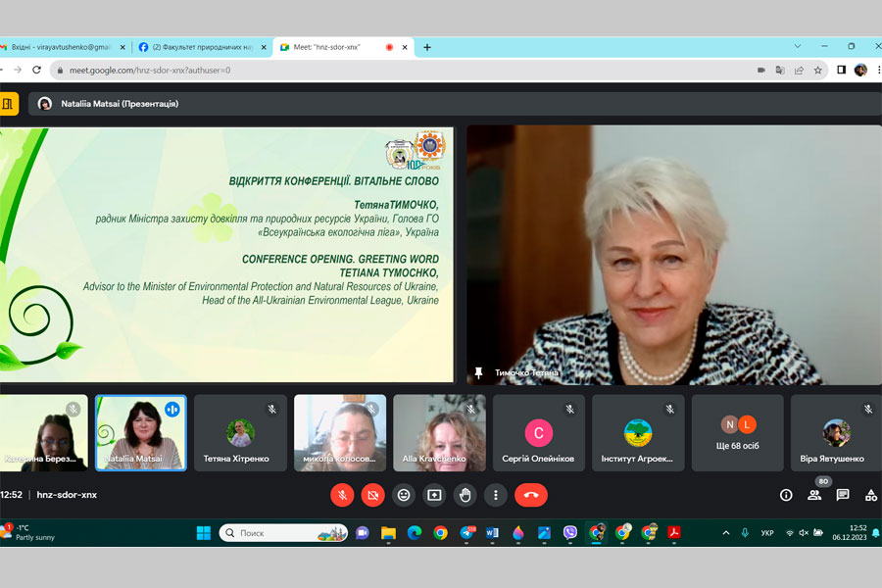This screenshot has height=588, width=882.
Task: Switch to the Facebook Факультет природничих tab
Action: pyautogui.click(x=203, y=47)
